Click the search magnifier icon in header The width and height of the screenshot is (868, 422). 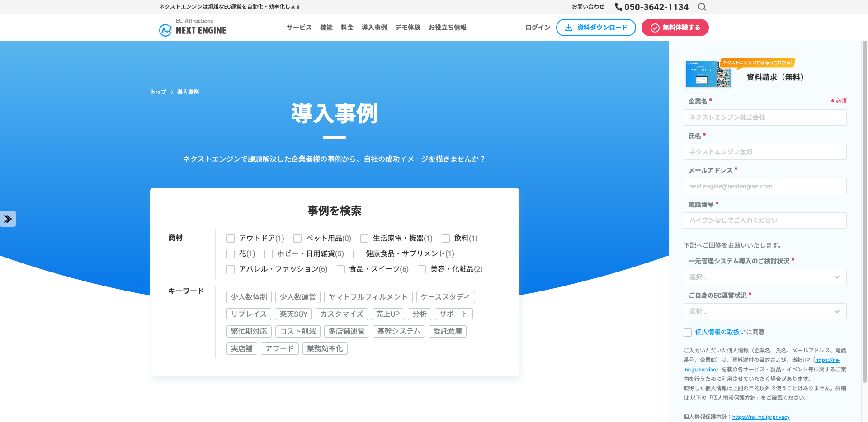[702, 7]
